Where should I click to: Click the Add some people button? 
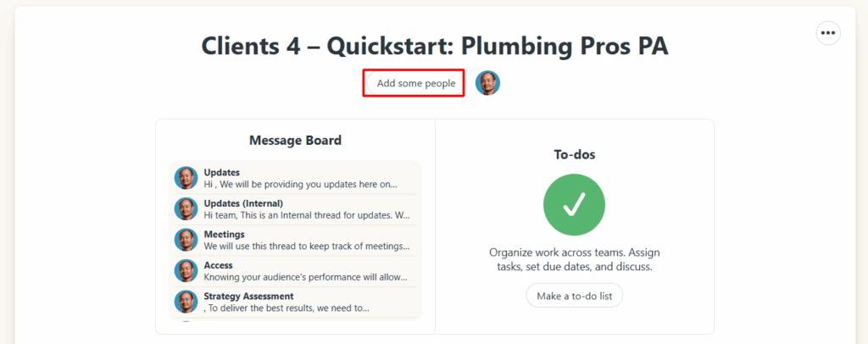click(415, 83)
